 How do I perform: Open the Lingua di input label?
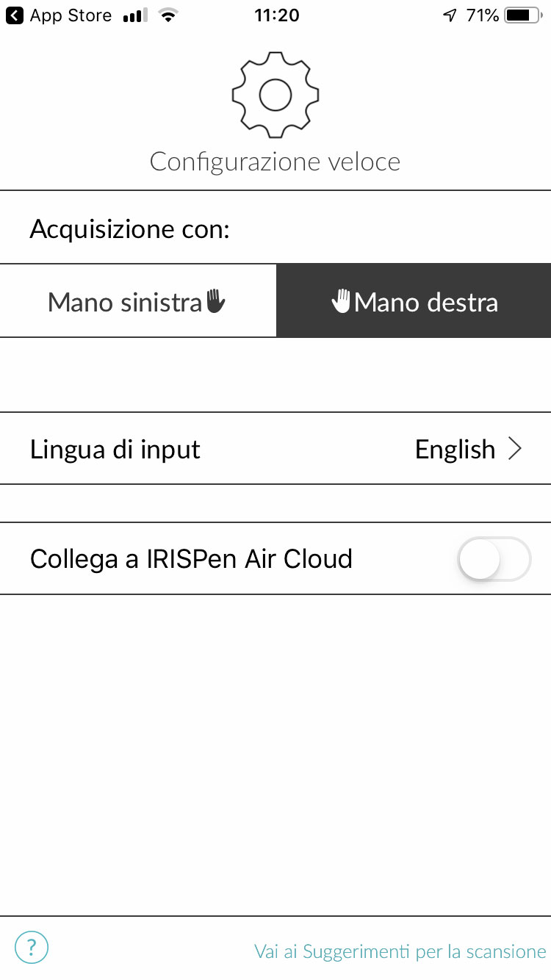pos(115,449)
